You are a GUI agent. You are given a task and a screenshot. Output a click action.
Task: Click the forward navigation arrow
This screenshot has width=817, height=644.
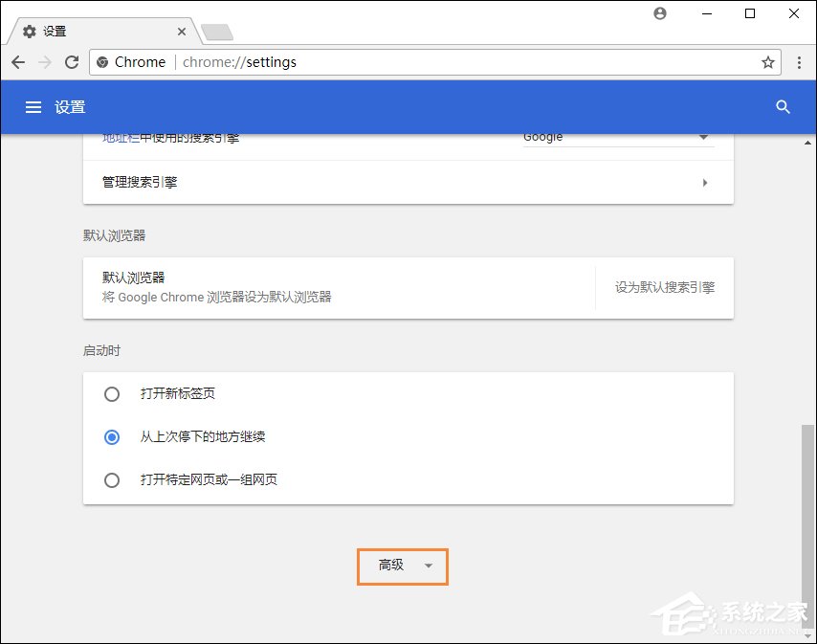click(x=44, y=62)
